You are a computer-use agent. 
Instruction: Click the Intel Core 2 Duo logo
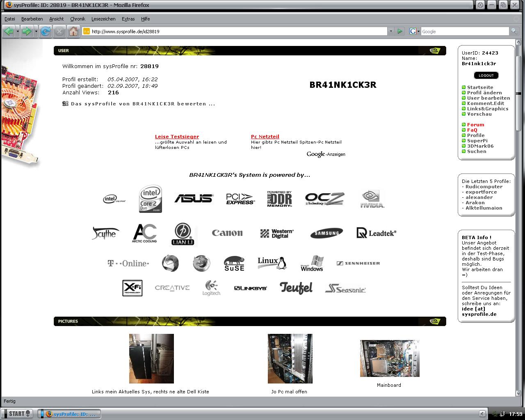[151, 199]
